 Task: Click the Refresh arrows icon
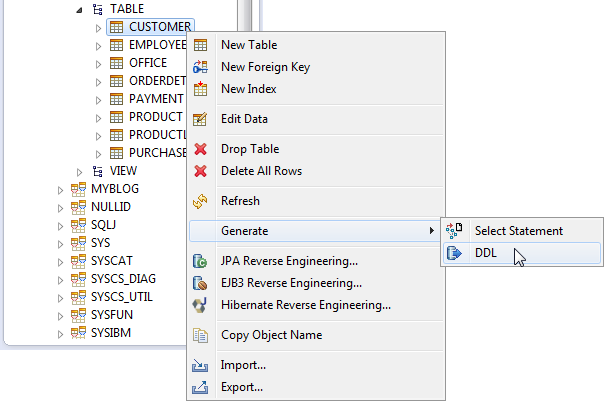pos(200,201)
